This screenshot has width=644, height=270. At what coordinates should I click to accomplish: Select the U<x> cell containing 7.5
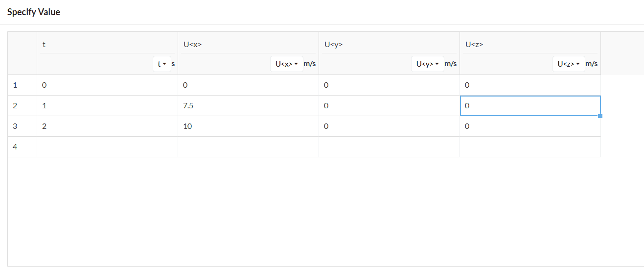248,106
